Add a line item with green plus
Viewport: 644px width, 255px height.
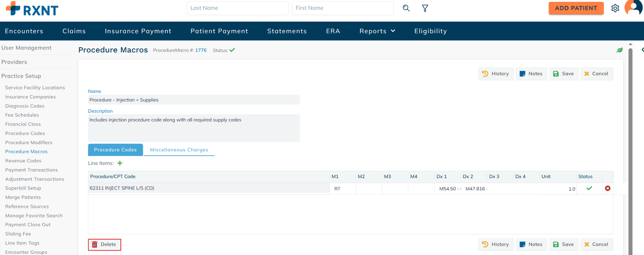point(120,163)
